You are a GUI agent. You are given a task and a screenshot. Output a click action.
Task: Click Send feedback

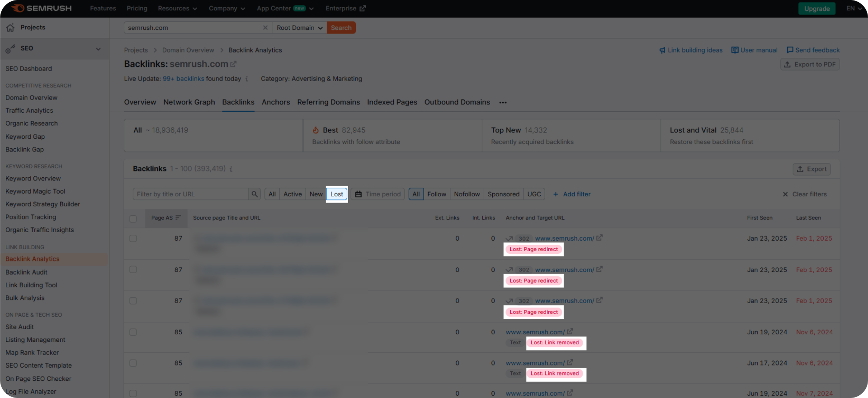pos(813,50)
